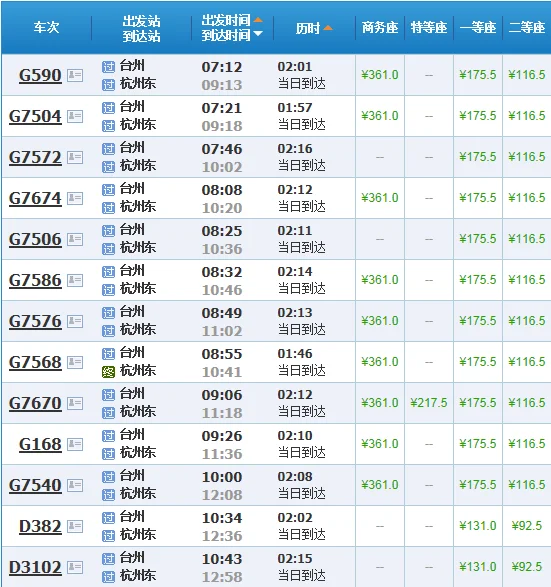Select ¥116.5 二等座 price for G7506
This screenshot has height=587, width=551.
coord(527,239)
